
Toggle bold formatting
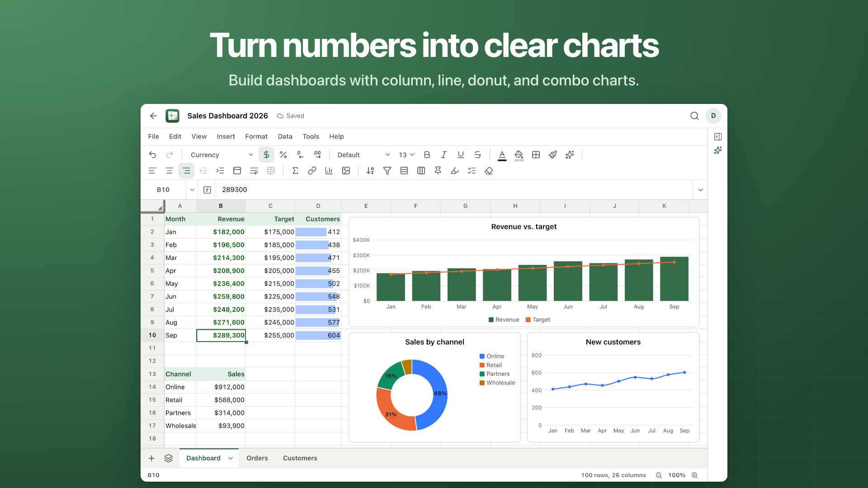click(427, 155)
